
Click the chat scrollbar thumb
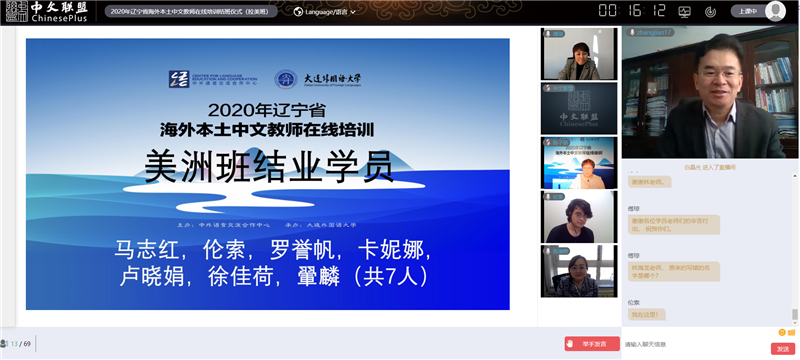click(794, 315)
